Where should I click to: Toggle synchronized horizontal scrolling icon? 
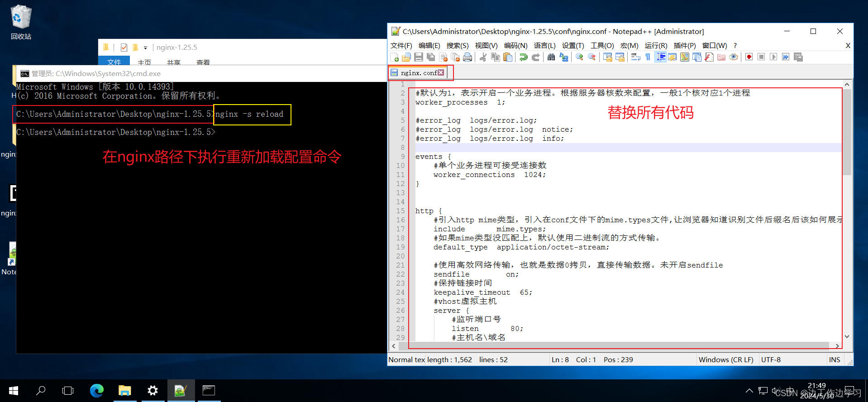tap(620, 57)
